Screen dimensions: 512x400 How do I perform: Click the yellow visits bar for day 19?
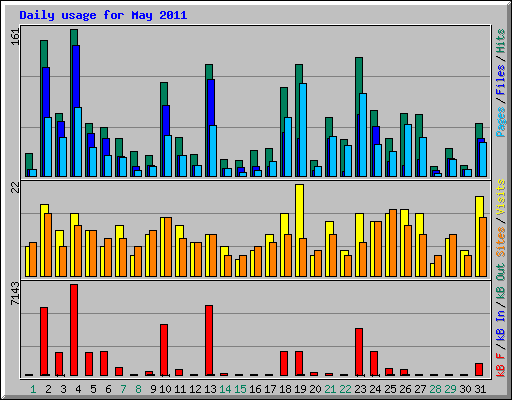click(299, 211)
